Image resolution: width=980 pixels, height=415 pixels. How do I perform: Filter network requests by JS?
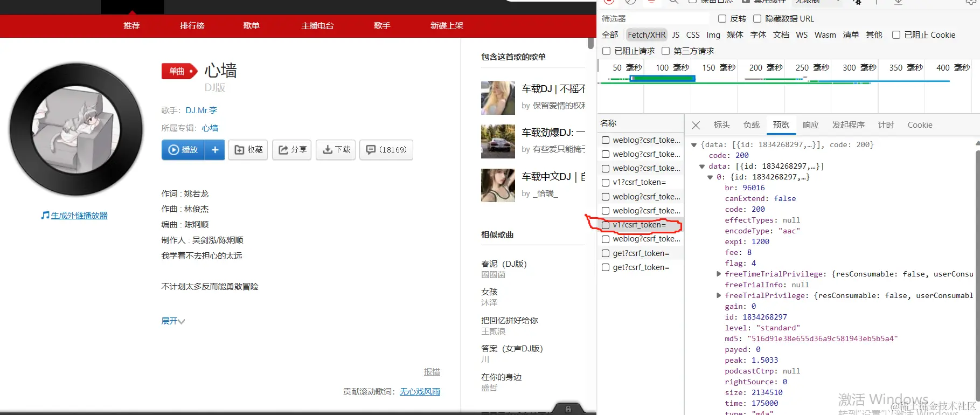(x=676, y=35)
